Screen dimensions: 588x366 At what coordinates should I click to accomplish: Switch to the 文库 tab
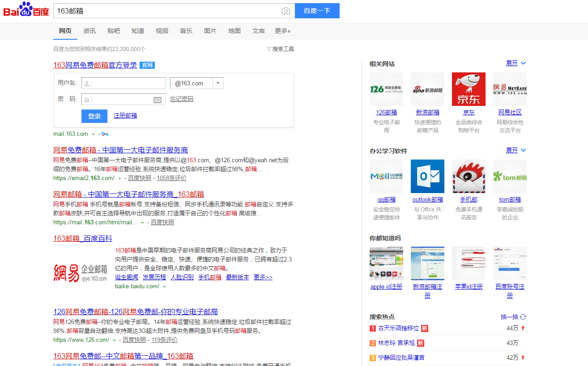tap(259, 31)
